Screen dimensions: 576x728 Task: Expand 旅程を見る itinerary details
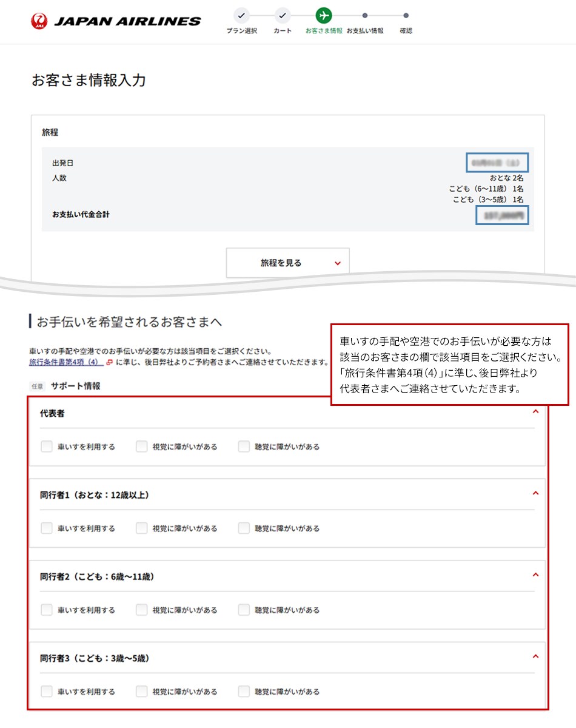click(x=288, y=263)
